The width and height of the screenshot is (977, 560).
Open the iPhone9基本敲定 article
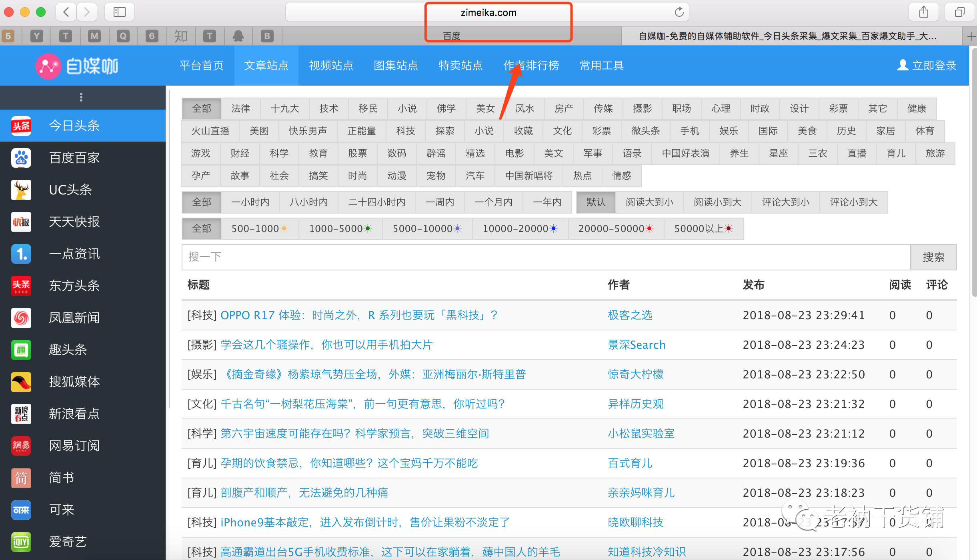(365, 522)
